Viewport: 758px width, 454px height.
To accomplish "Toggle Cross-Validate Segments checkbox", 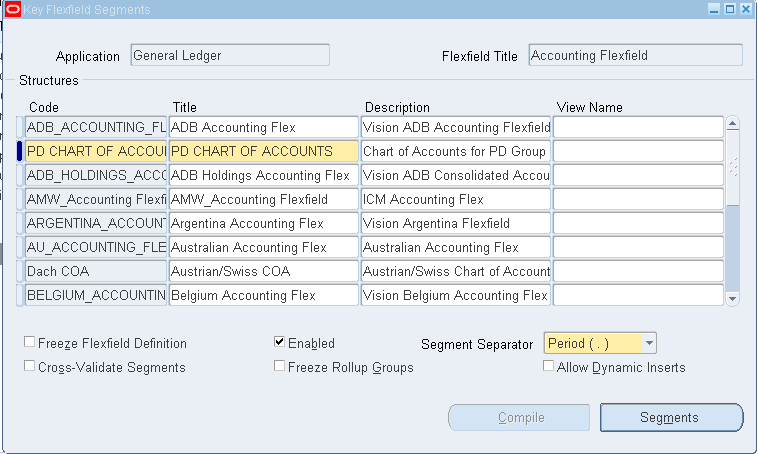I will tap(30, 367).
